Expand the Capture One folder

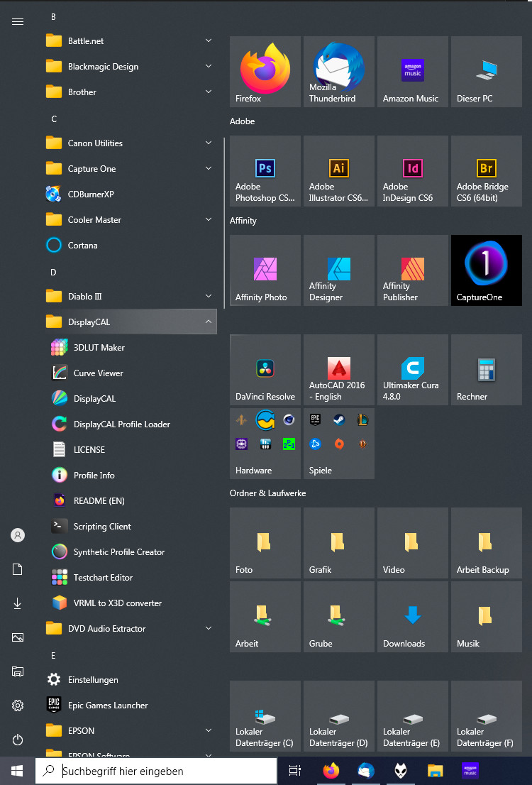point(131,169)
